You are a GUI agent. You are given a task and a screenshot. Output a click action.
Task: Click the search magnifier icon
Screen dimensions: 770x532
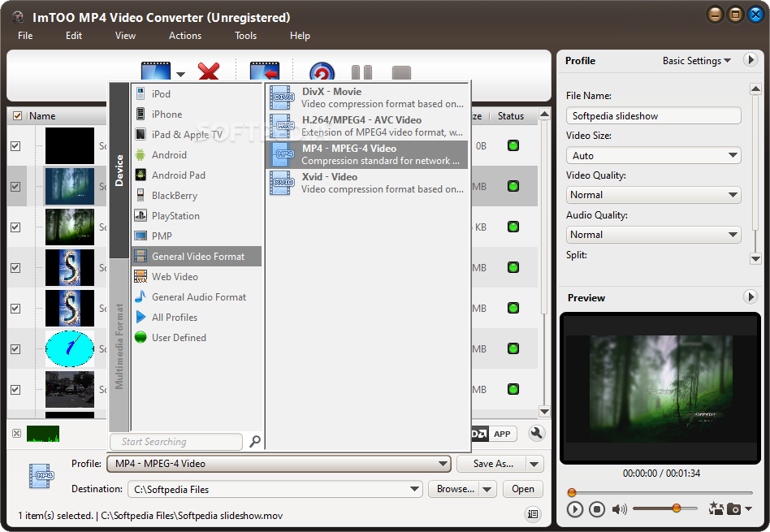[255, 441]
